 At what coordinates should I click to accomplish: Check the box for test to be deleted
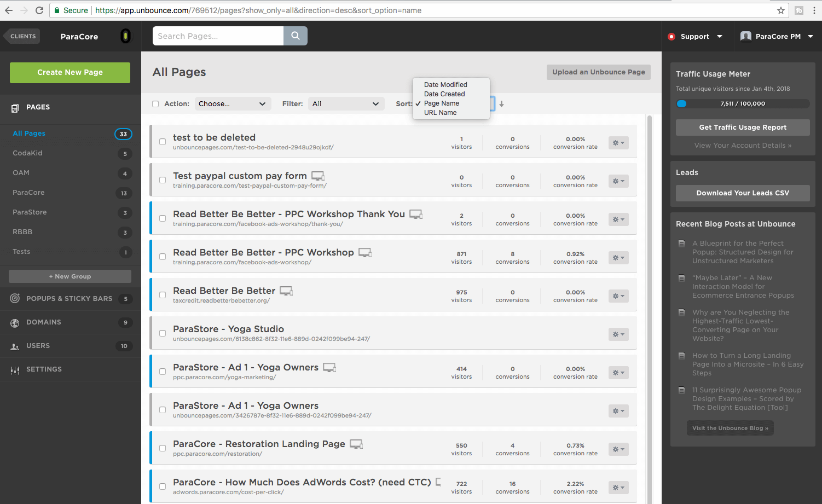click(163, 142)
